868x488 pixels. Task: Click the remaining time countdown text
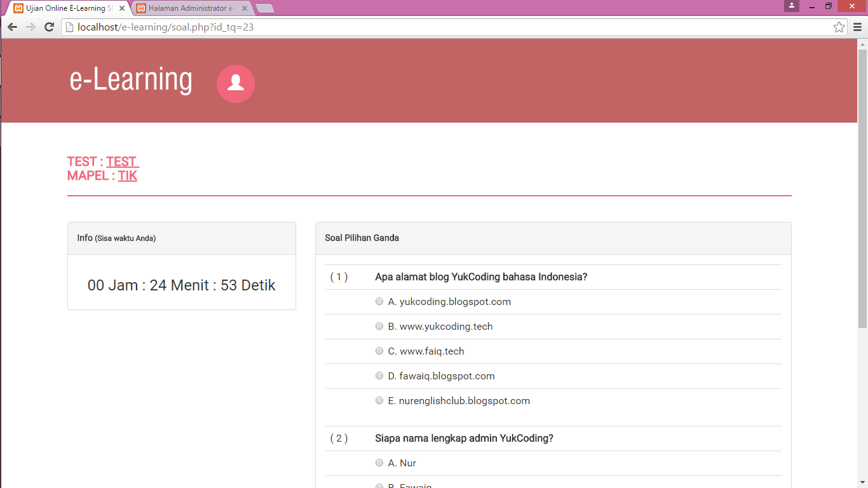pos(182,285)
